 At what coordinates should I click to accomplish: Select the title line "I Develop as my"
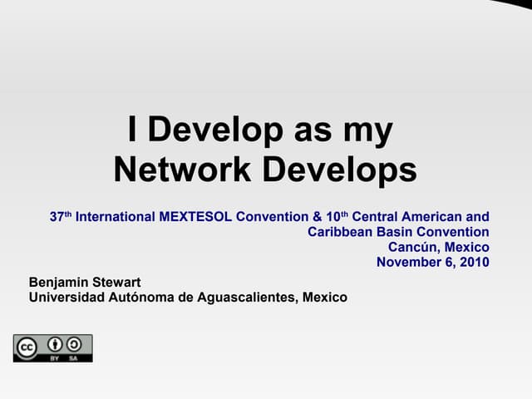click(260, 131)
